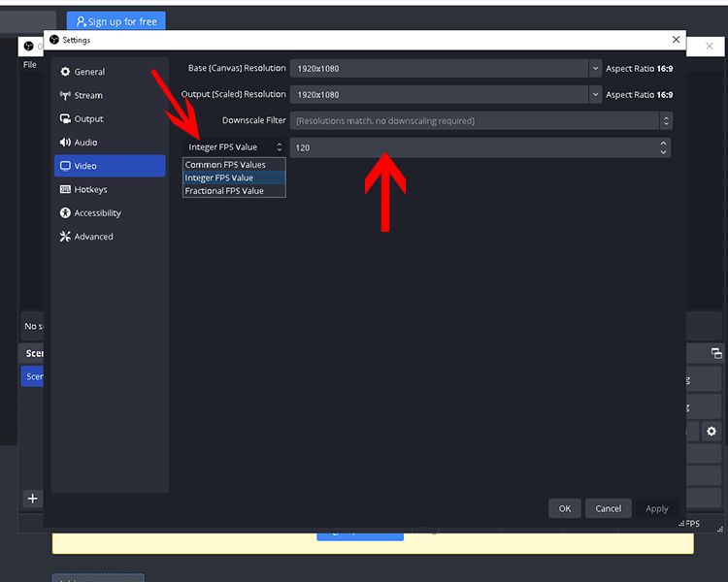Expand Base (Canvas) Resolution dropdown arrow
Screen dimensions: 728x582
[595, 68]
